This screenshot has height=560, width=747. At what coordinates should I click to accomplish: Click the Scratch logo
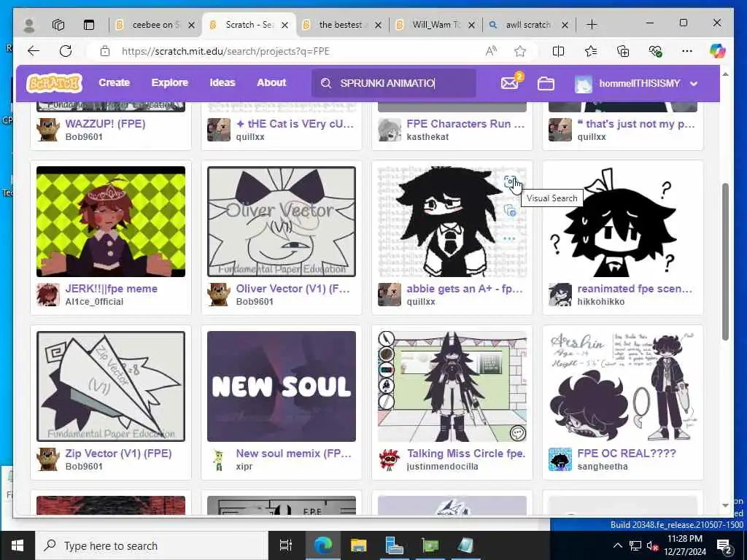tap(54, 83)
